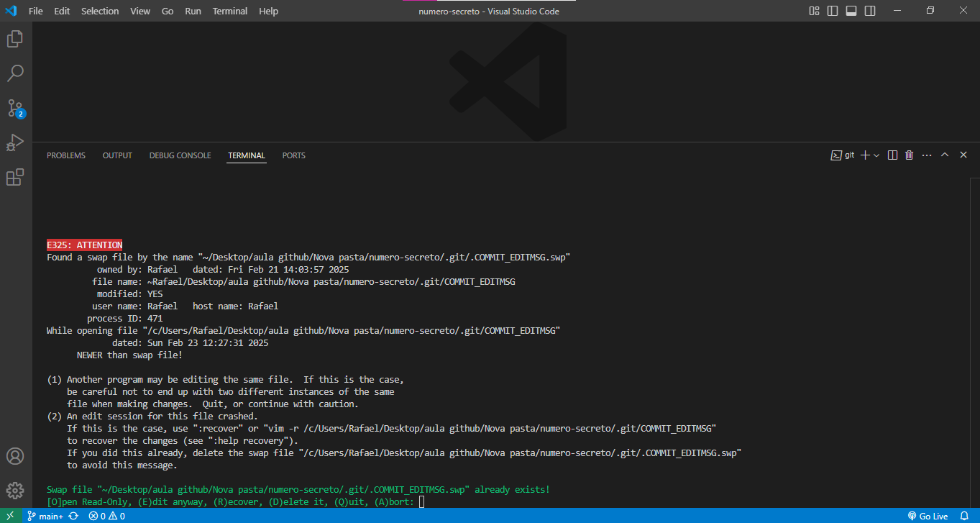The width and height of the screenshot is (980, 523).
Task: Click 'dated: Sun Feb 23 12:27:31 2025' line
Action: (x=190, y=343)
